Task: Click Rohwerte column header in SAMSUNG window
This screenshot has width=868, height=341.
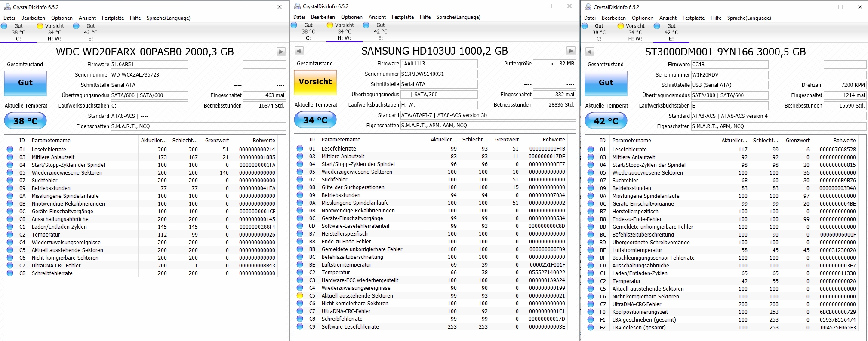Action: [545, 140]
